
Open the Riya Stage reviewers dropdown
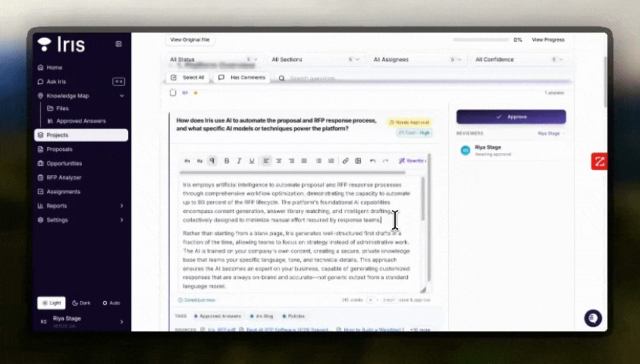[x=551, y=133]
